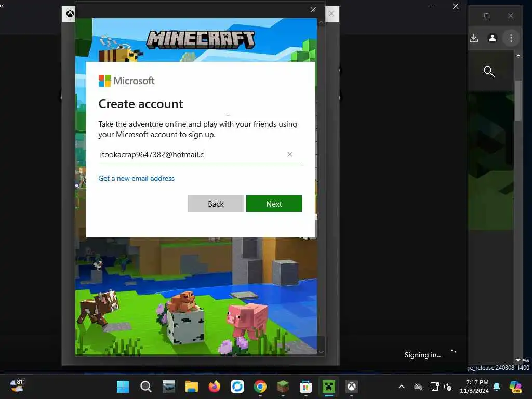
Task: Open the Xbox app taskbar icon
Action: click(x=352, y=387)
